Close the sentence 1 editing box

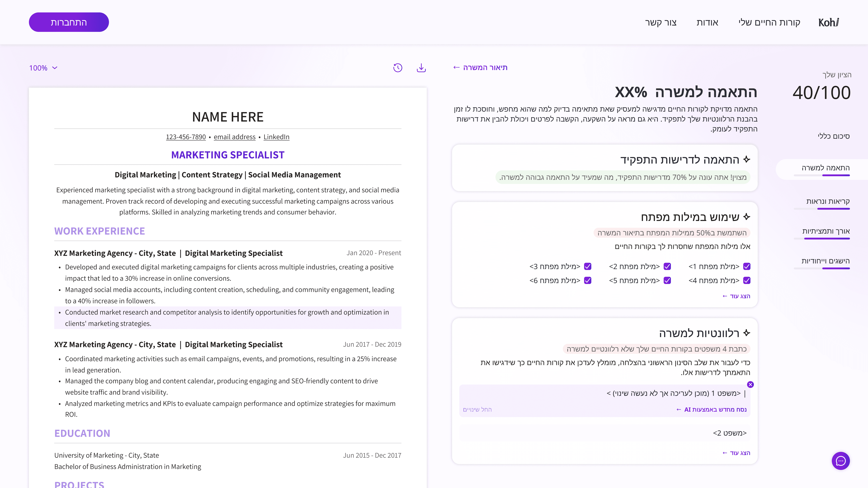point(750,385)
